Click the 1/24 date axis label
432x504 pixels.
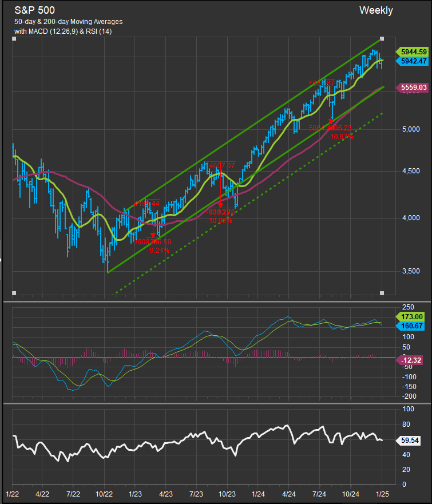click(x=258, y=494)
